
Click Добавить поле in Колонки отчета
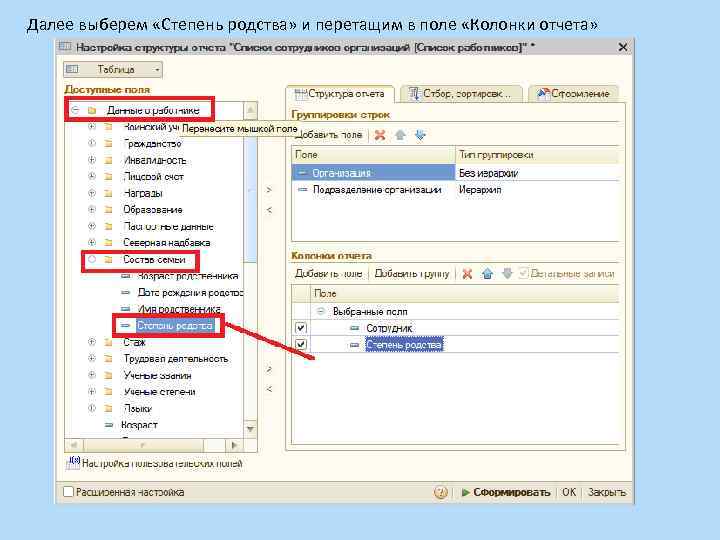click(x=329, y=274)
